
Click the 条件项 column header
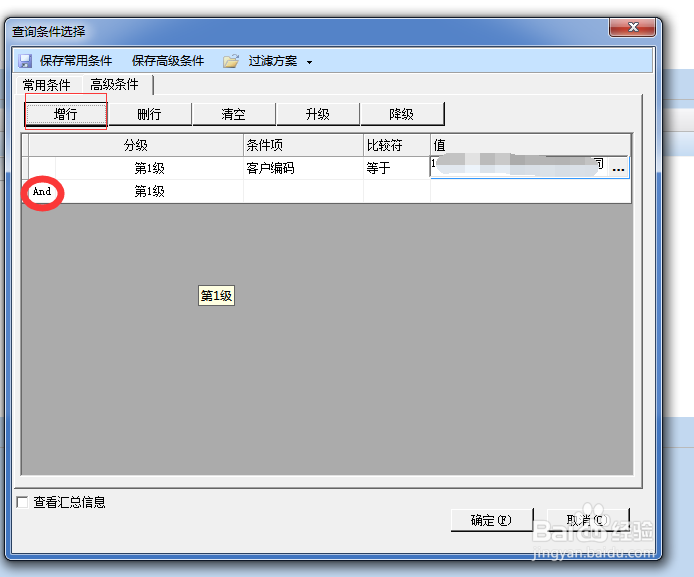click(303, 145)
